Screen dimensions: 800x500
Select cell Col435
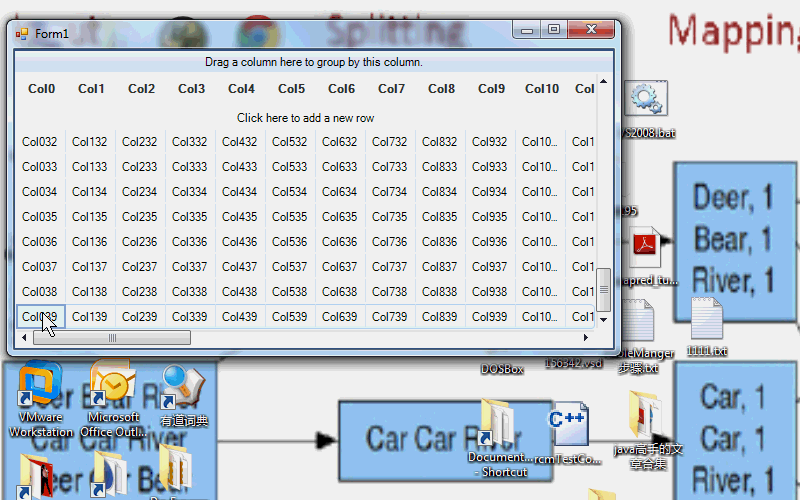[x=239, y=216]
